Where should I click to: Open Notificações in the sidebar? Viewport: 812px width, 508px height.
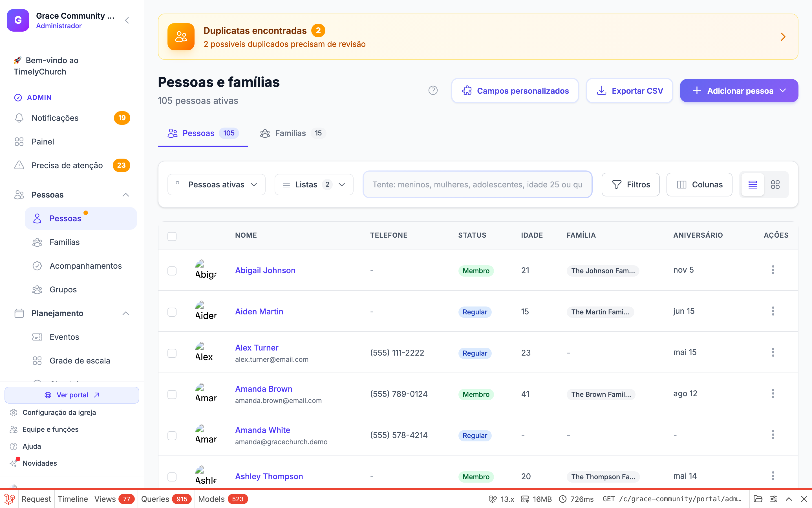pos(72,118)
